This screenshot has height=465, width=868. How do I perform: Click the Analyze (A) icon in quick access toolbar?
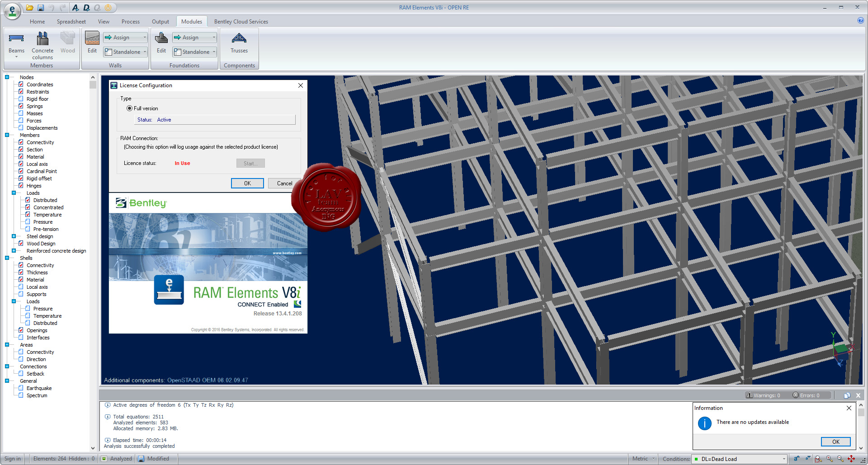[x=75, y=8]
